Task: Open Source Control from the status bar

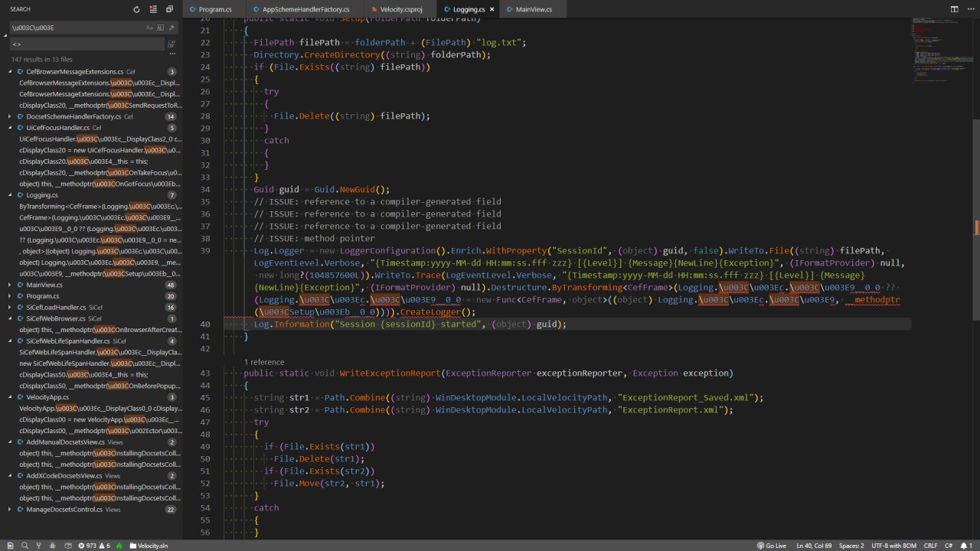Action: (x=38, y=546)
